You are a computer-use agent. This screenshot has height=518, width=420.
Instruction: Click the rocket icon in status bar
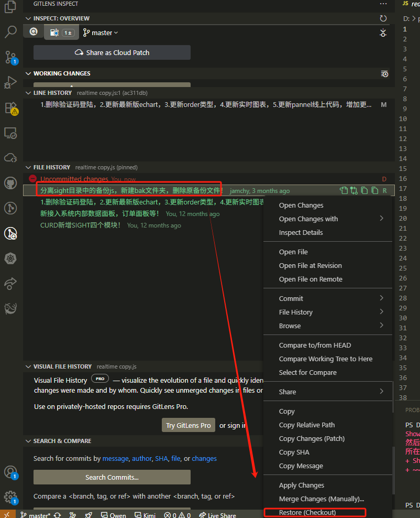pyautogui.click(x=89, y=515)
